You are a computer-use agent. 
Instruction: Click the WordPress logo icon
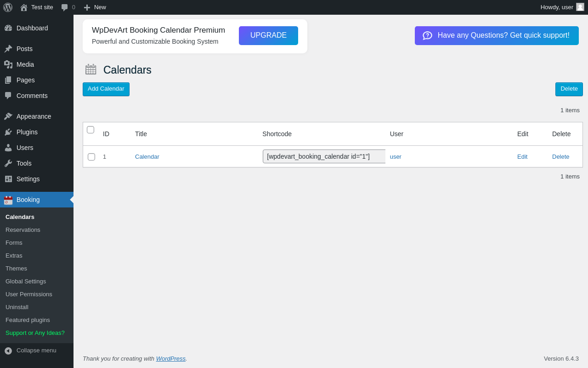click(x=8, y=7)
